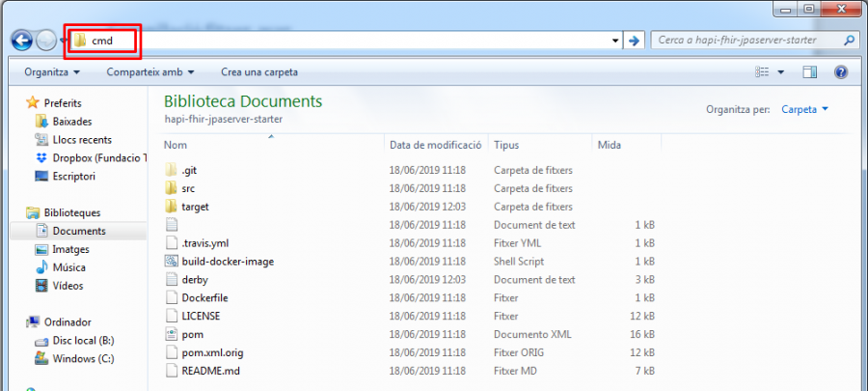Click the Forward navigation arrow button

pyautogui.click(x=46, y=41)
